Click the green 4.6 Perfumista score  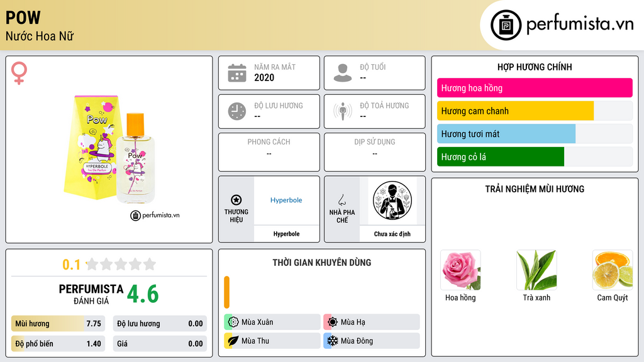click(143, 294)
